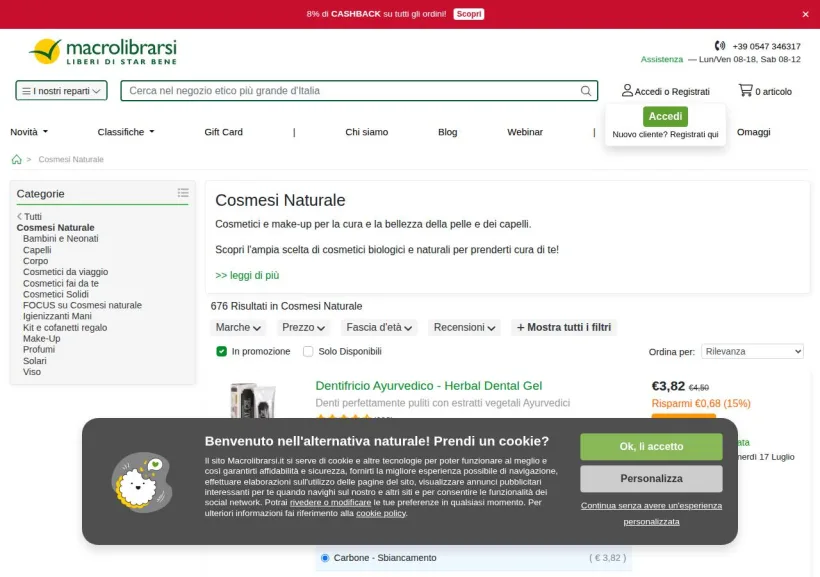This screenshot has width=820, height=577.
Task: Open Dentifricio Ayurvedico - Herbal Dental Gel title
Action: coord(428,386)
